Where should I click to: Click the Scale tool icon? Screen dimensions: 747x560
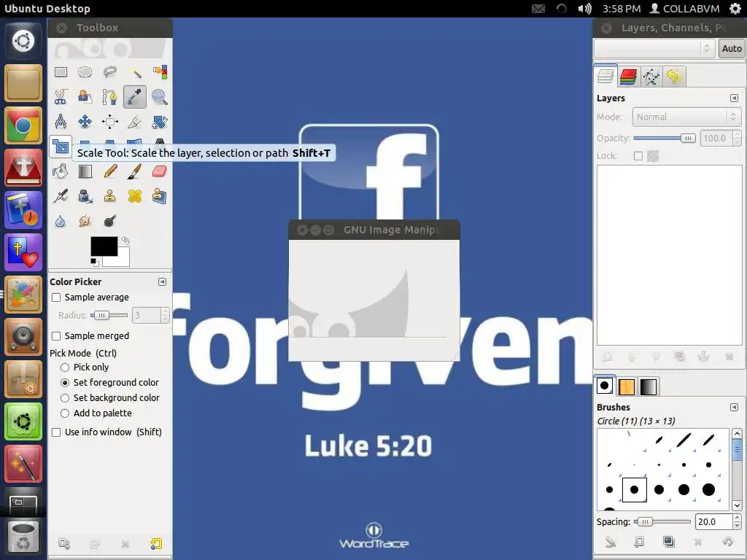pyautogui.click(x=61, y=146)
